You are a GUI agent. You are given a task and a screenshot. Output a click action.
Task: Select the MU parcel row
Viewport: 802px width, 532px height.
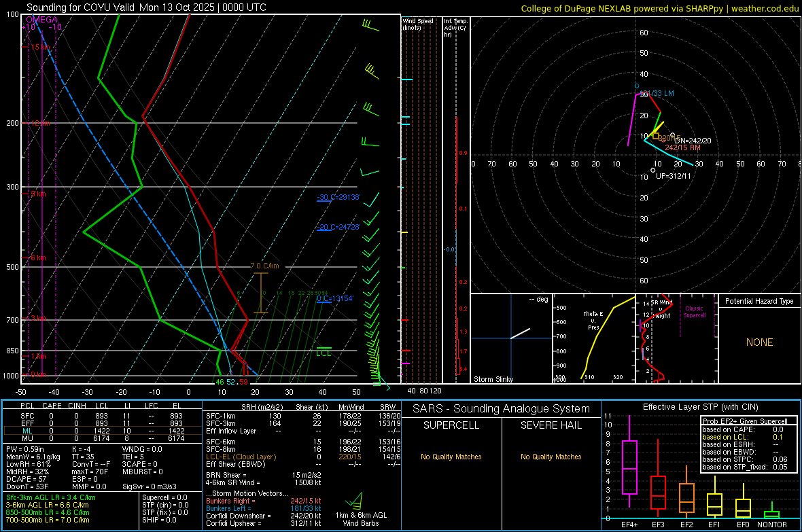[x=102, y=438]
